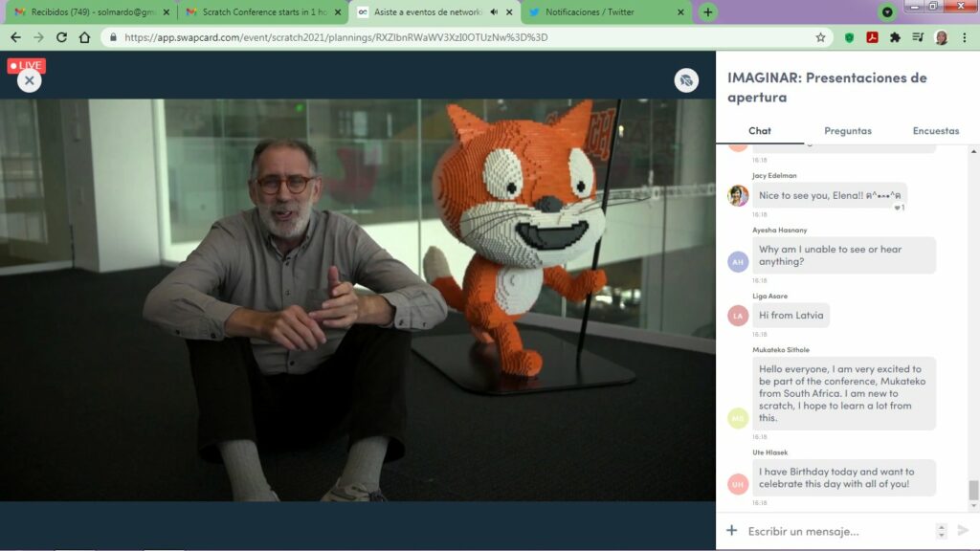Click the chat scrollbar thumb
This screenshot has width=980, height=551.
973,490
